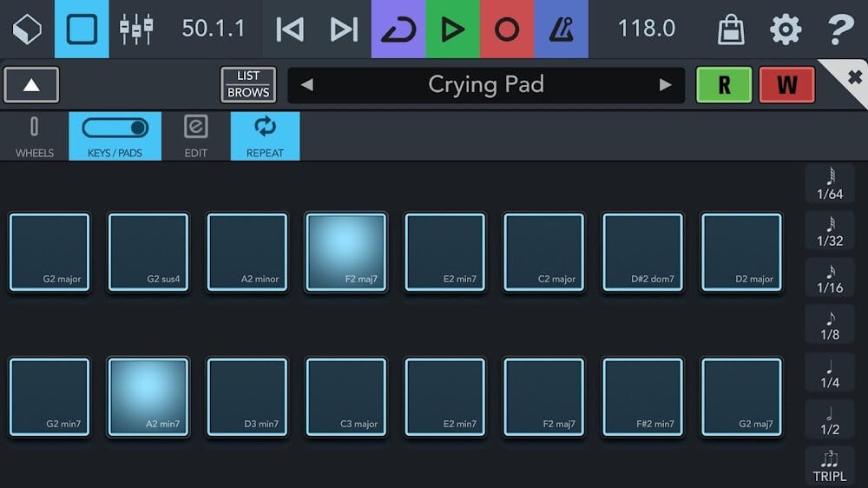Collapse the panel with the up triangle
The height and width of the screenshot is (488, 868).
[x=31, y=85]
